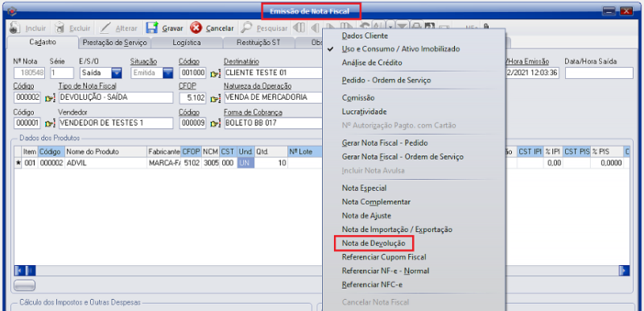Click application icon in title bar

(x=12, y=11)
